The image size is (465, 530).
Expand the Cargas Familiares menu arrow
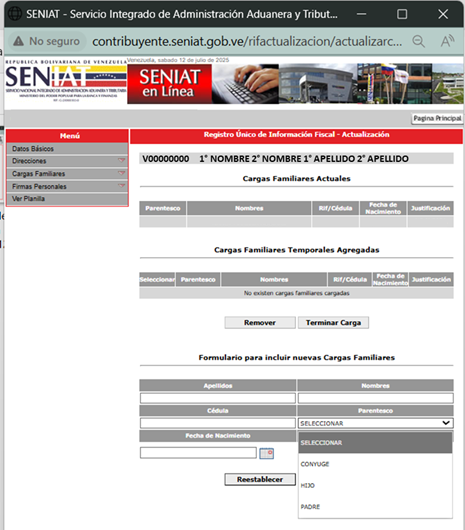tap(122, 173)
